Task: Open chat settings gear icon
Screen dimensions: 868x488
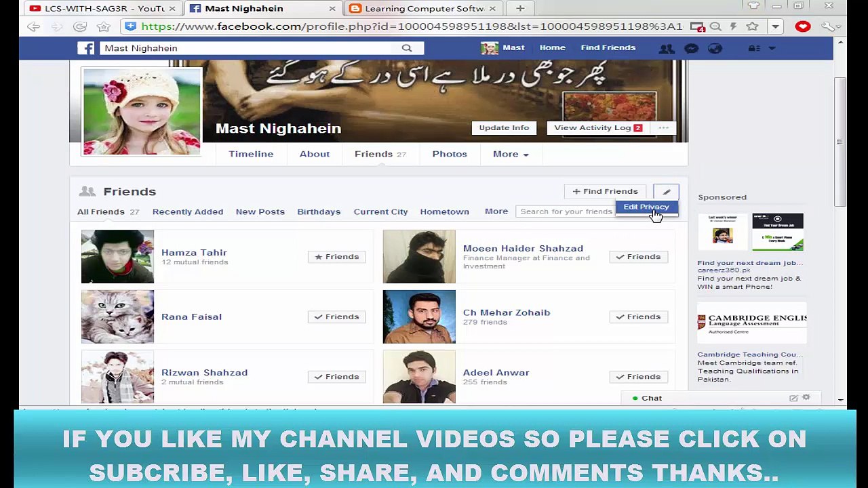Action: click(x=806, y=398)
